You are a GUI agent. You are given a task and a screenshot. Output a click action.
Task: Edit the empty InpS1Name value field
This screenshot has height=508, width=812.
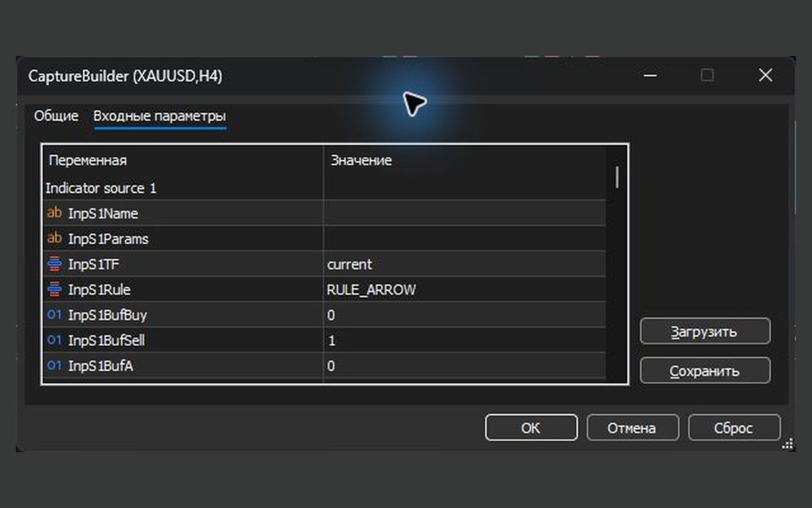point(464,213)
